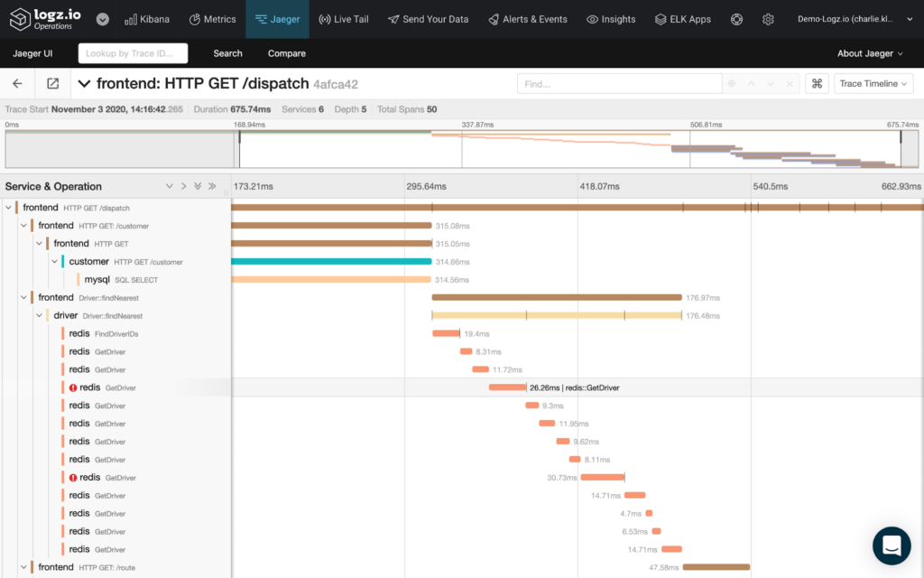Click the back arrow in the trace view
Image resolution: width=924 pixels, height=578 pixels.
tap(17, 82)
